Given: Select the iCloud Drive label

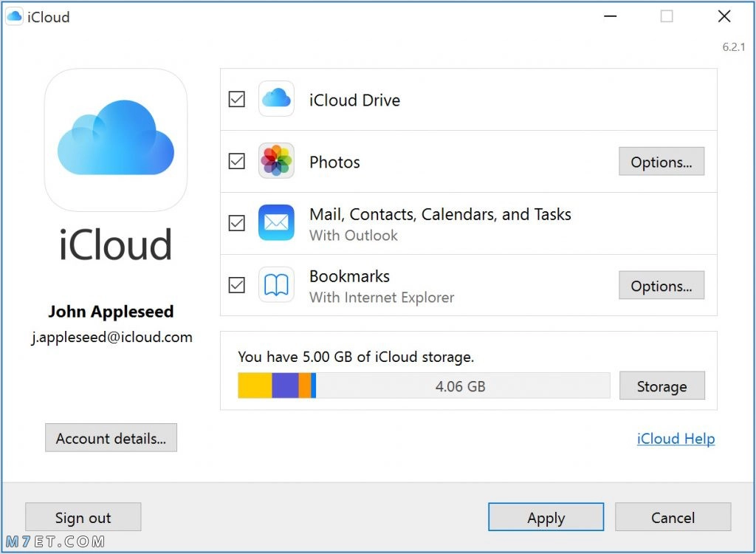Looking at the screenshot, I should [x=355, y=100].
